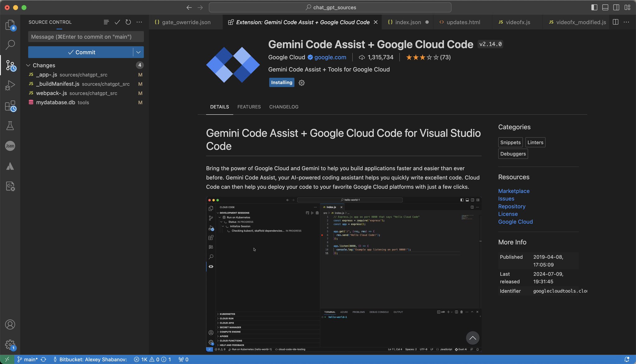
Task: Click the extension manage gear next to Installing
Action: (x=302, y=83)
